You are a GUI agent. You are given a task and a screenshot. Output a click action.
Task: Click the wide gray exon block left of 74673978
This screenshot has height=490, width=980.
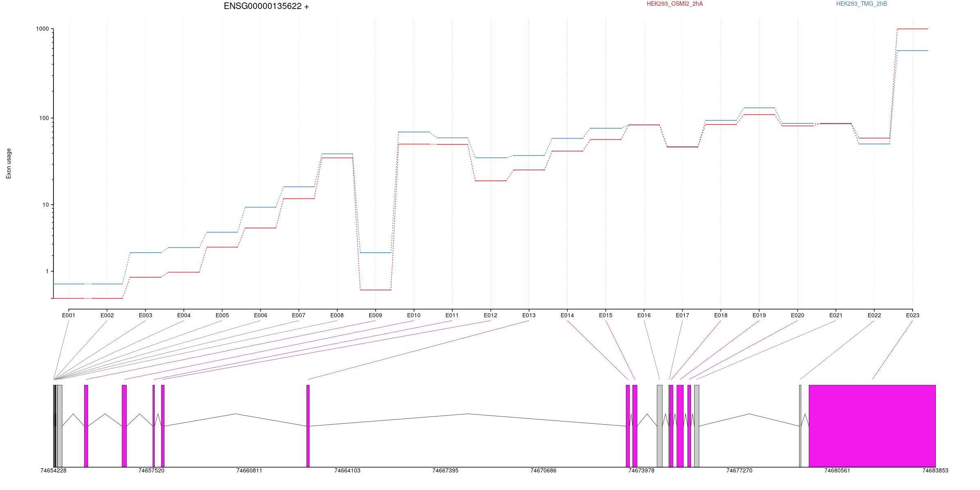click(x=659, y=426)
